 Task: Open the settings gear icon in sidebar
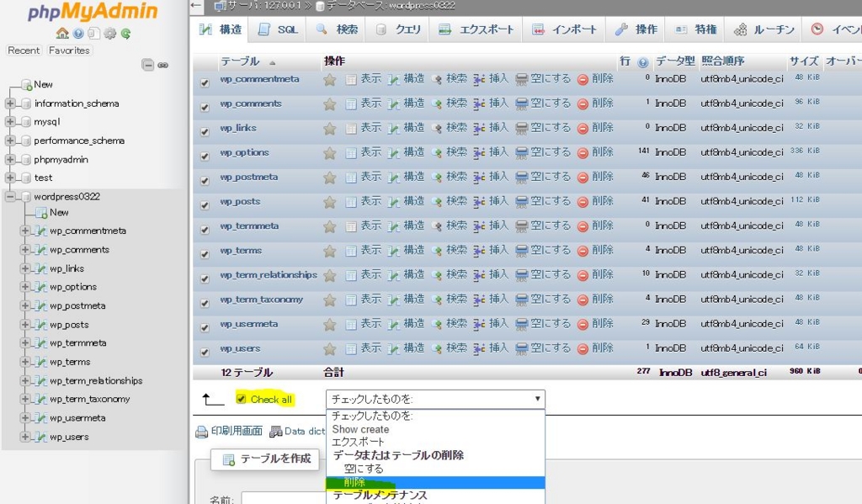pyautogui.click(x=109, y=34)
